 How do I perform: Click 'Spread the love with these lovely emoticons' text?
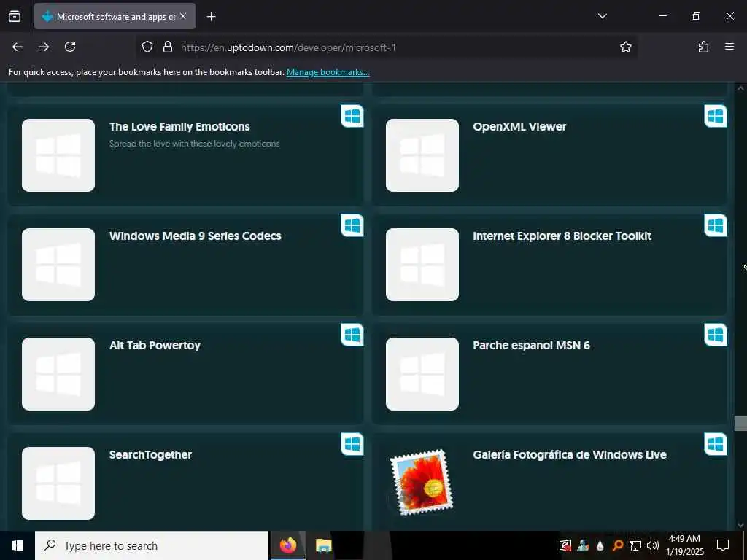pos(194,144)
